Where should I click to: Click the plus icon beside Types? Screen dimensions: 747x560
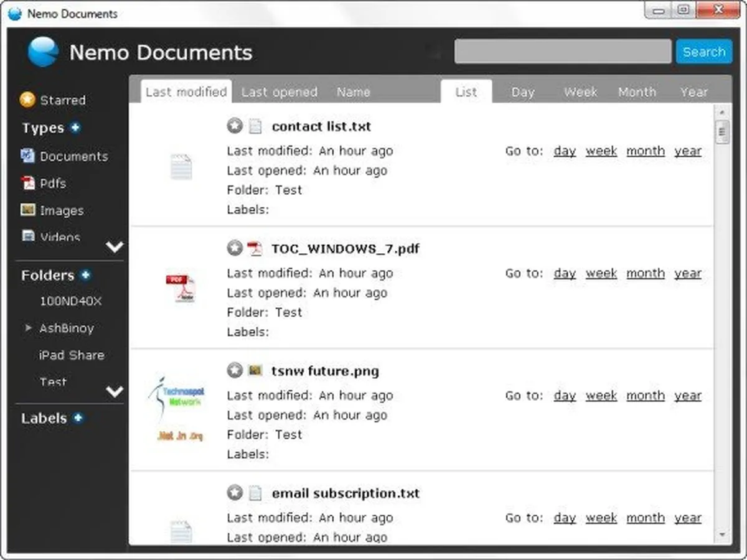click(x=75, y=128)
